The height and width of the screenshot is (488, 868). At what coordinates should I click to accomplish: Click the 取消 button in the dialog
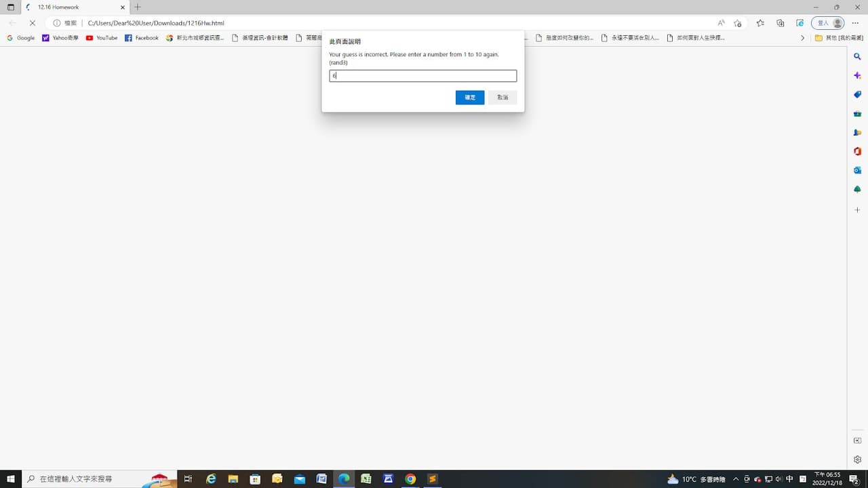tap(502, 97)
